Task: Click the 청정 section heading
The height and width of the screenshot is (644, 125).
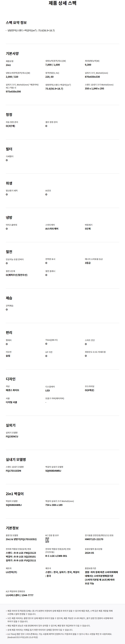Action: (x=9, y=114)
